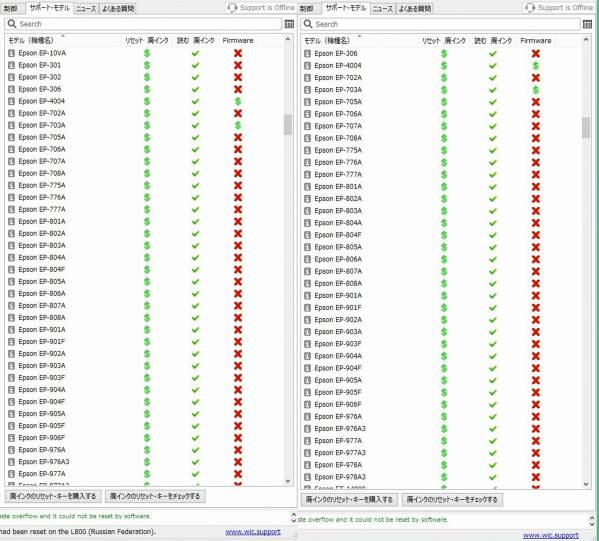The image size is (599, 541).
Task: Click scroll down arrow of left model list
Action: (288, 481)
